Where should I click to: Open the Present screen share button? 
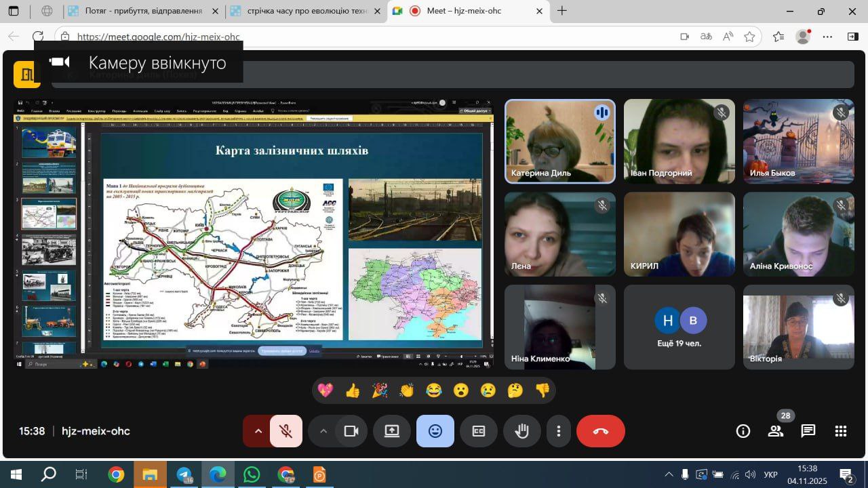point(392,431)
